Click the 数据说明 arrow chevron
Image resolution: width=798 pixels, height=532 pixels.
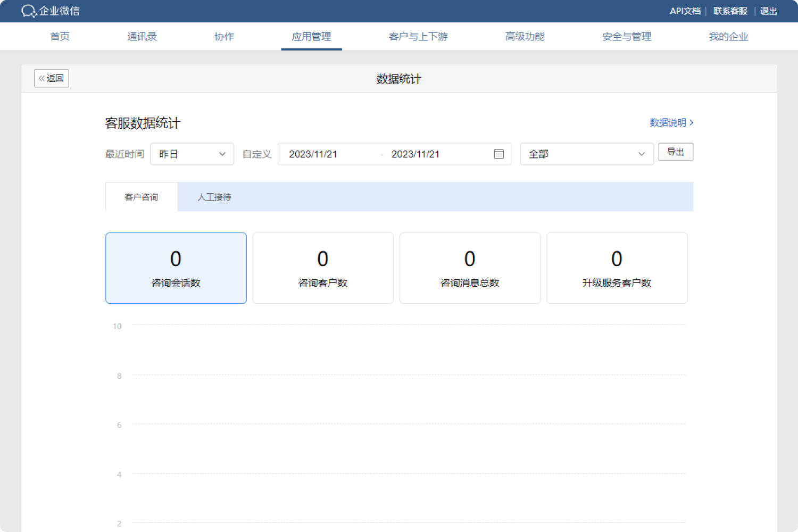pos(691,122)
